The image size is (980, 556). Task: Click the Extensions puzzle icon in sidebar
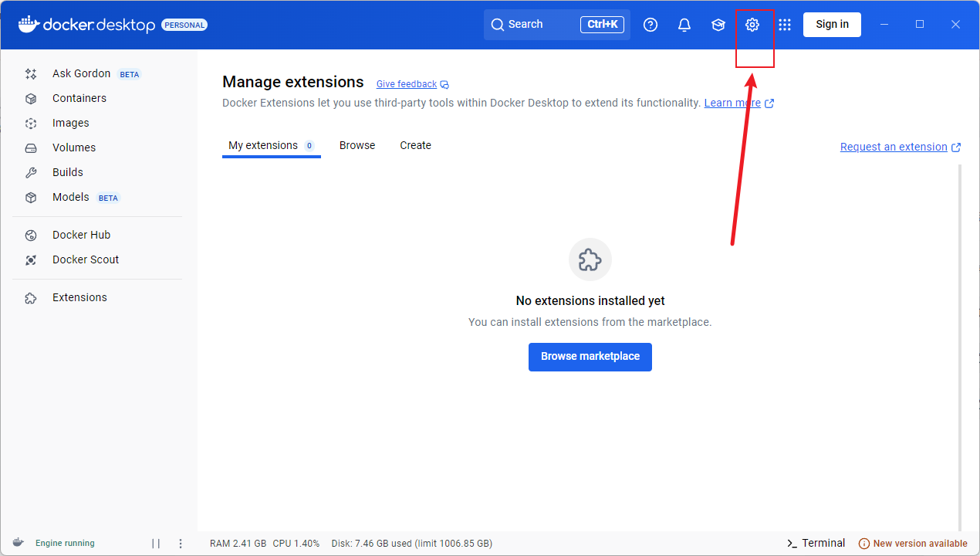pyautogui.click(x=31, y=298)
